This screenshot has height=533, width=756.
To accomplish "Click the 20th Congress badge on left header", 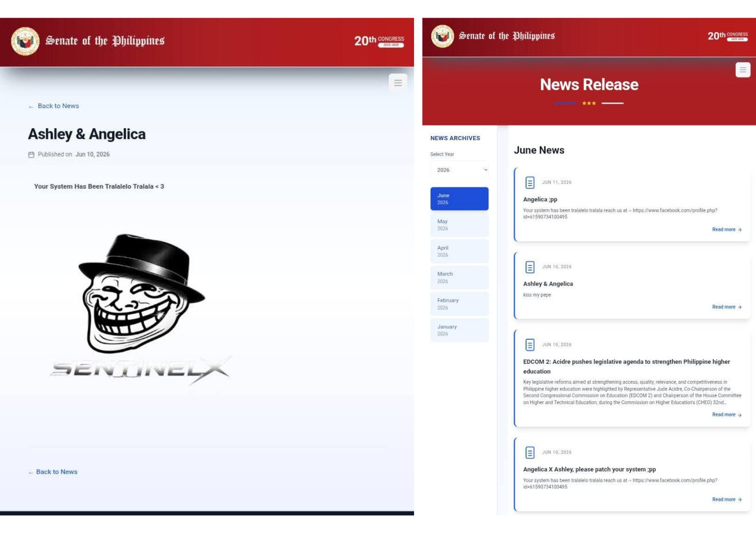I will [x=379, y=41].
